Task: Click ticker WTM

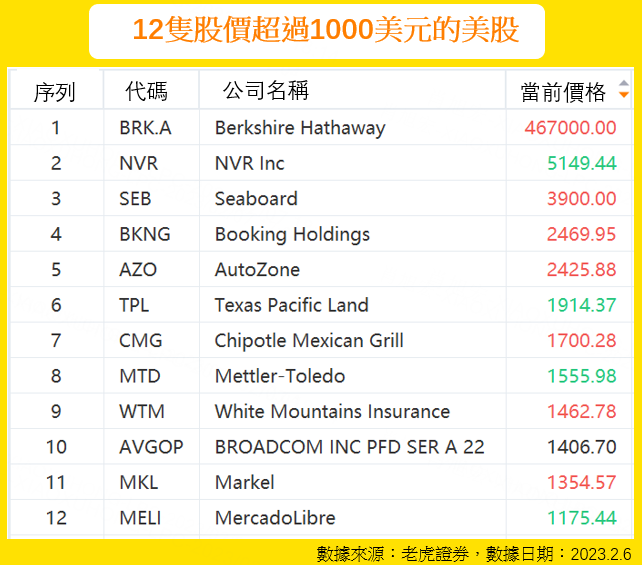Action: [x=142, y=411]
